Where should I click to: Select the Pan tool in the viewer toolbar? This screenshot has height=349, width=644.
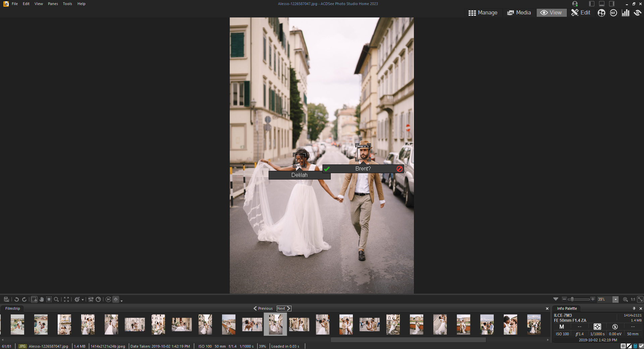point(42,300)
